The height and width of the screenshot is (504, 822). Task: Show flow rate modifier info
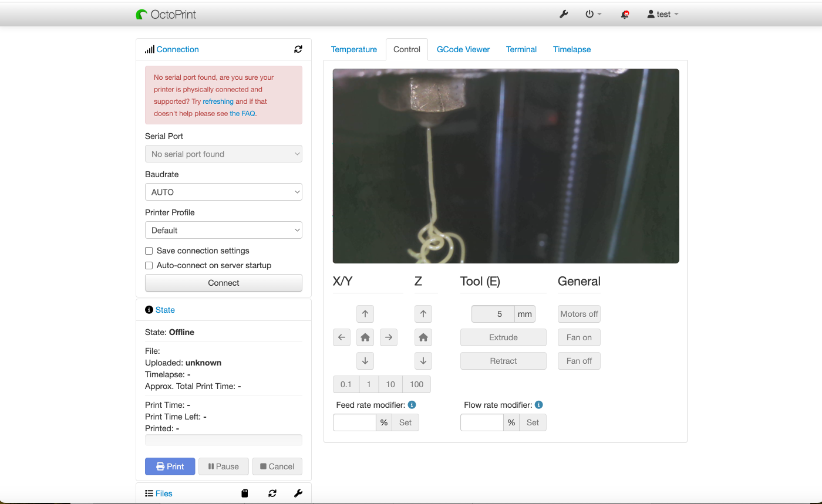(539, 405)
